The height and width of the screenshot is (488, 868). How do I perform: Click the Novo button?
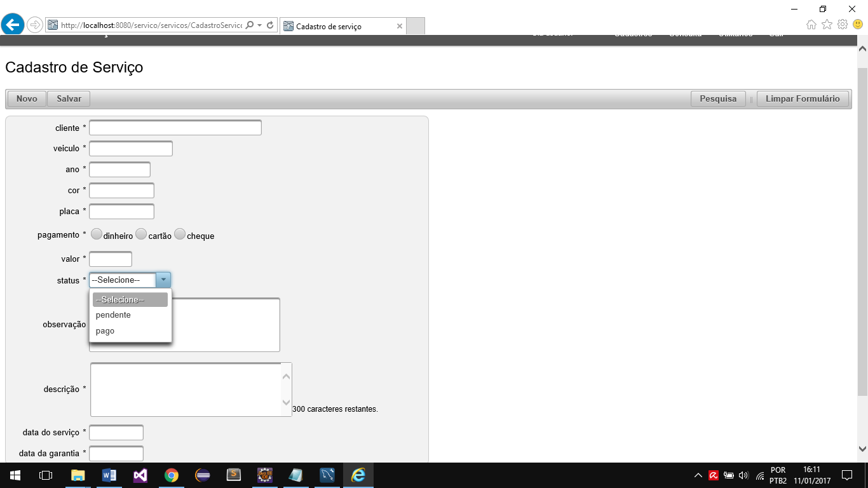[x=27, y=98]
